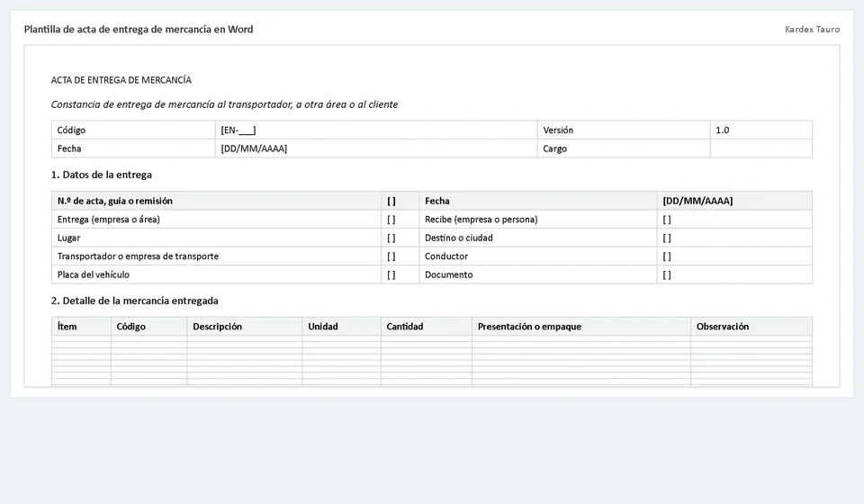The image size is (864, 504).
Task: Click the 'Kardex Tauro' label
Action: point(812,29)
